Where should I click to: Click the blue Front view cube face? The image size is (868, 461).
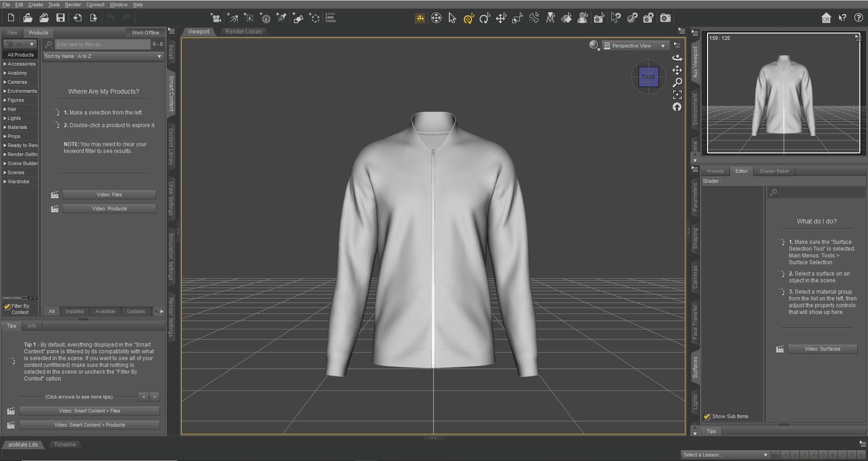[648, 77]
